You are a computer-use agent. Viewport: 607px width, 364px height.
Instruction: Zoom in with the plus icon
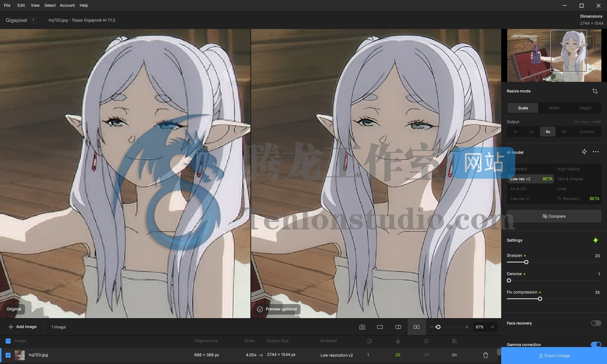pyautogui.click(x=467, y=327)
